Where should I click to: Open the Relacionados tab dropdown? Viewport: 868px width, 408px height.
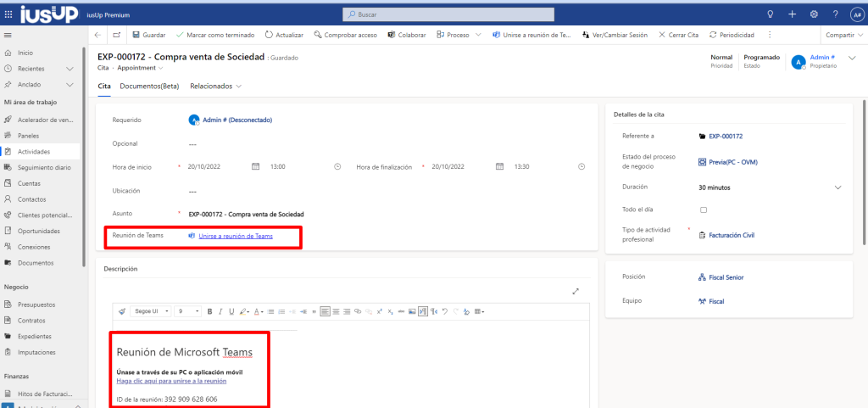coord(216,87)
